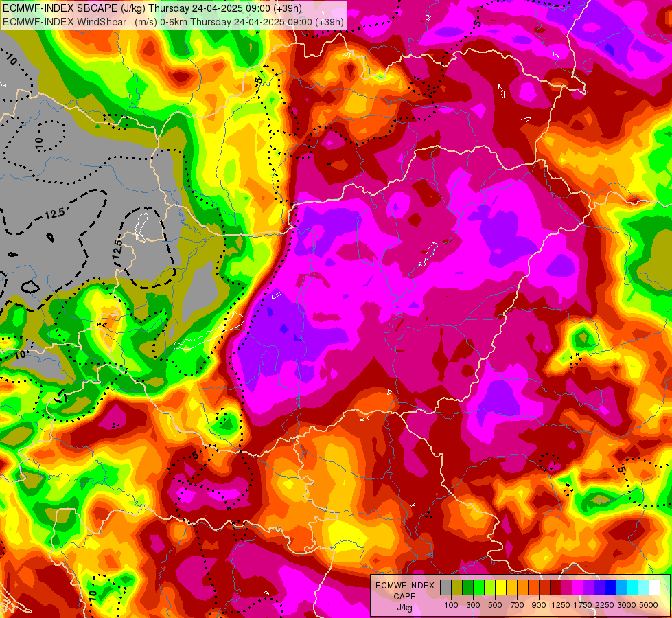The width and height of the screenshot is (672, 618).
Task: Click the CAPE label in the legend box
Action: click(404, 597)
